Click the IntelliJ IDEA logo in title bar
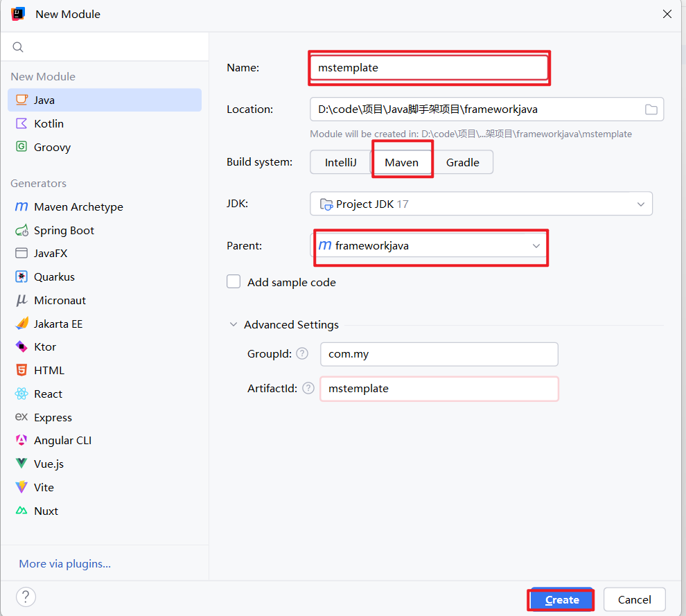The image size is (686, 616). pos(18,14)
